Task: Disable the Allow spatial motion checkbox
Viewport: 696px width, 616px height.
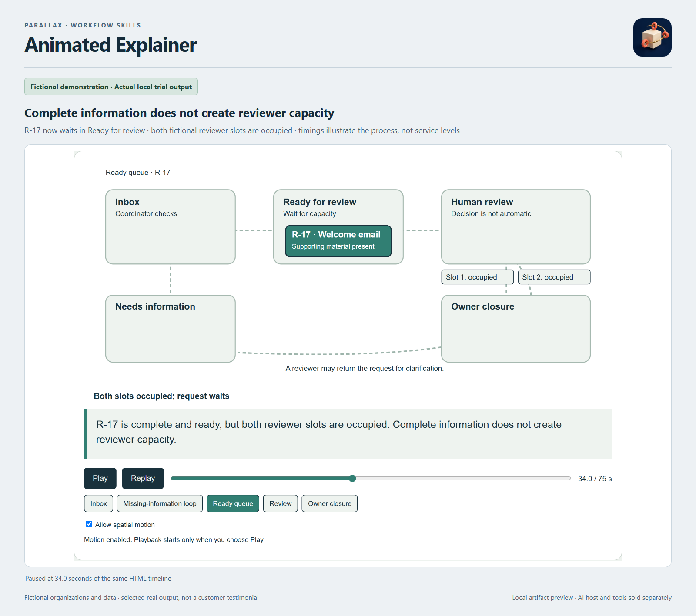Action: pos(89,524)
